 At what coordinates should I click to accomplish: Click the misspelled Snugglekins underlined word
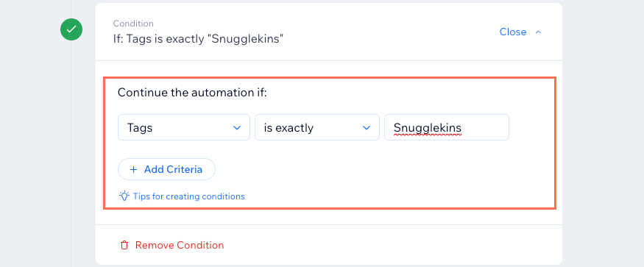(x=428, y=128)
